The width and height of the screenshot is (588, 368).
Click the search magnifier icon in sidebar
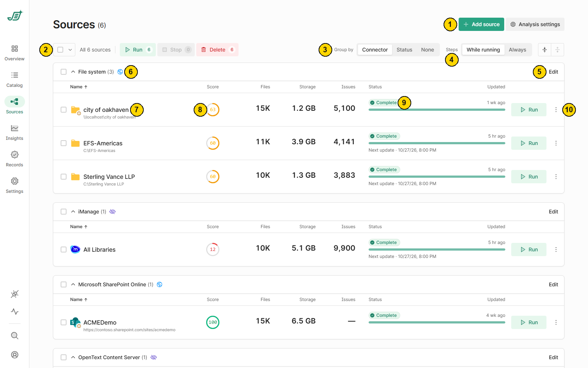(x=15, y=336)
